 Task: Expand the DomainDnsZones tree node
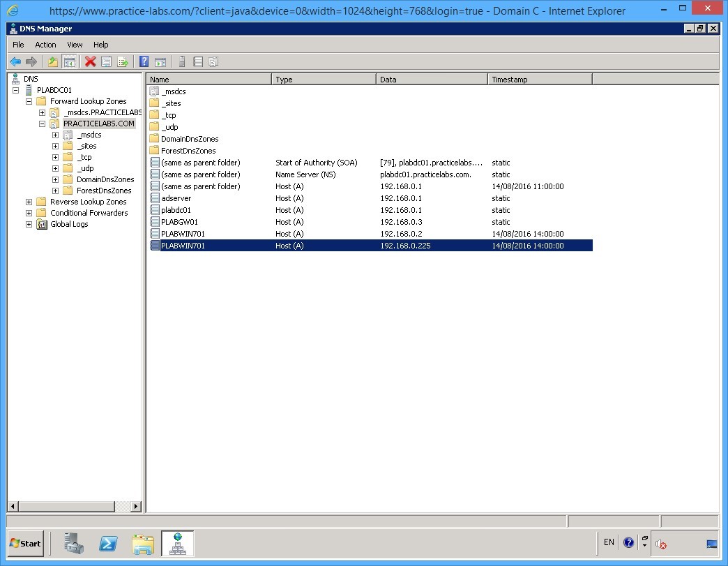tap(54, 179)
